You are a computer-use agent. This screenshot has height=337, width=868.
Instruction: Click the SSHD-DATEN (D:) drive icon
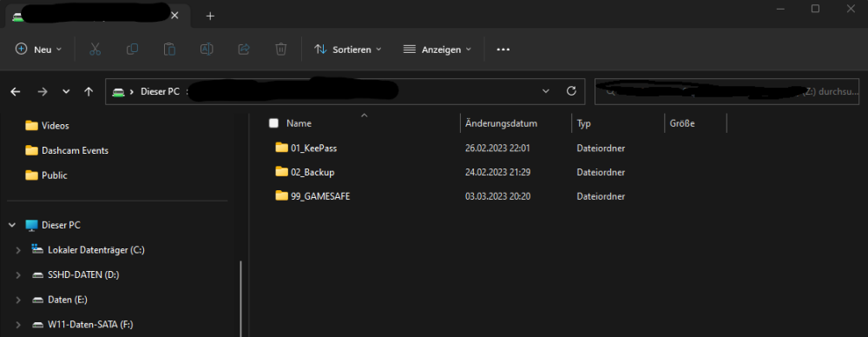[x=37, y=275]
